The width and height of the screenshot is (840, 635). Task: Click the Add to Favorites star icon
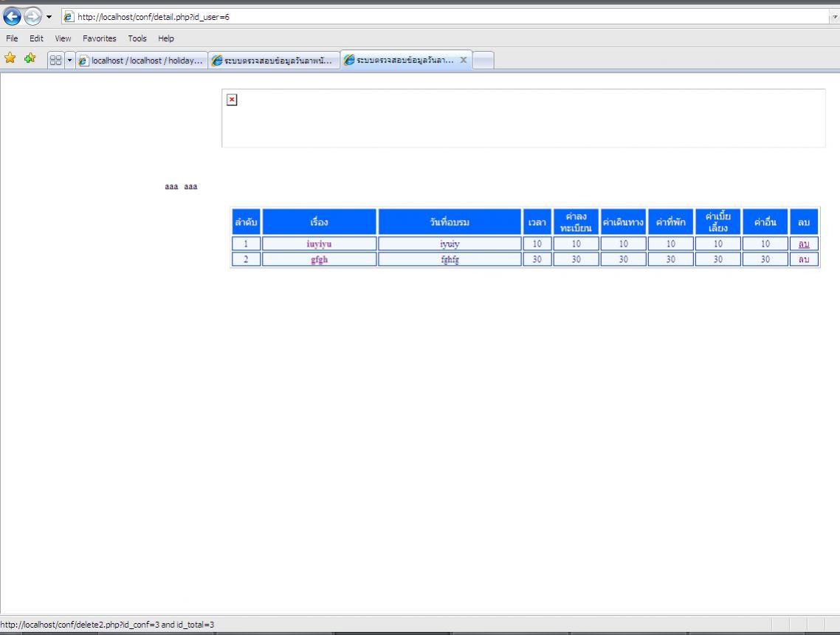coord(30,58)
